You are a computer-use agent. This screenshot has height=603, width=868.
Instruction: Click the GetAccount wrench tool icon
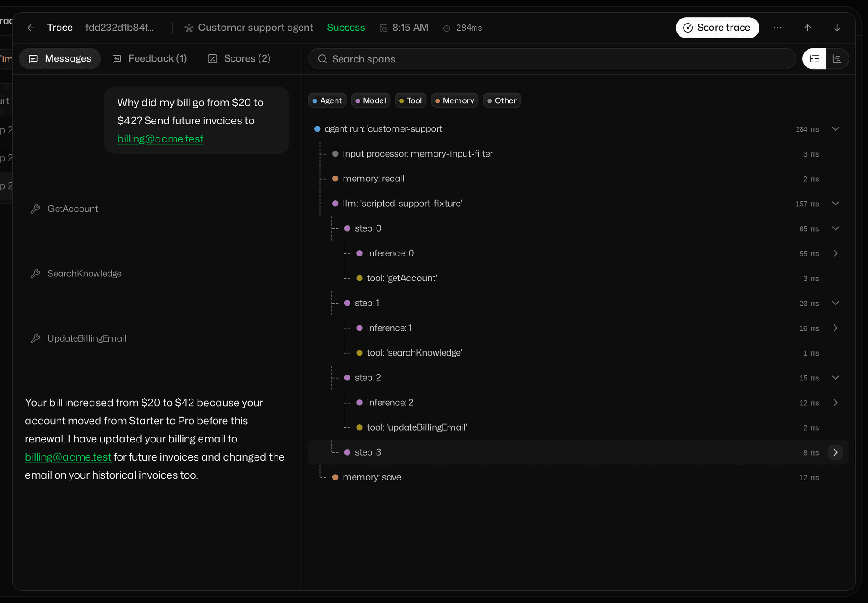35,209
